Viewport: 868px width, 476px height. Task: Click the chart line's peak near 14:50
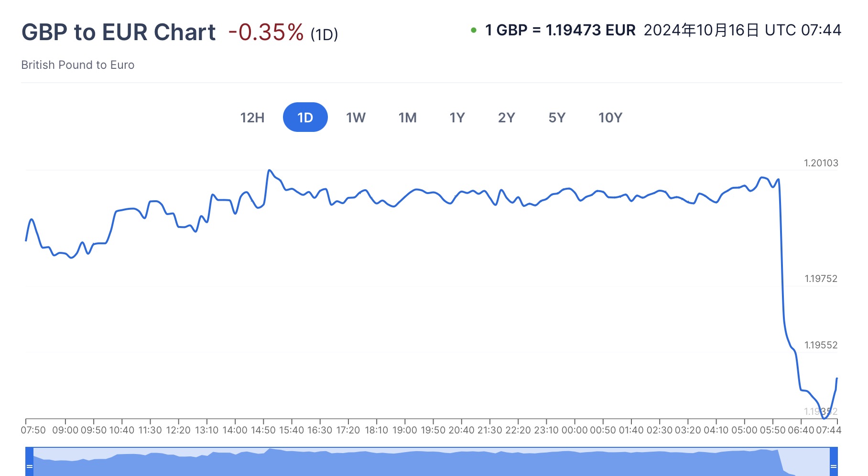click(x=270, y=170)
